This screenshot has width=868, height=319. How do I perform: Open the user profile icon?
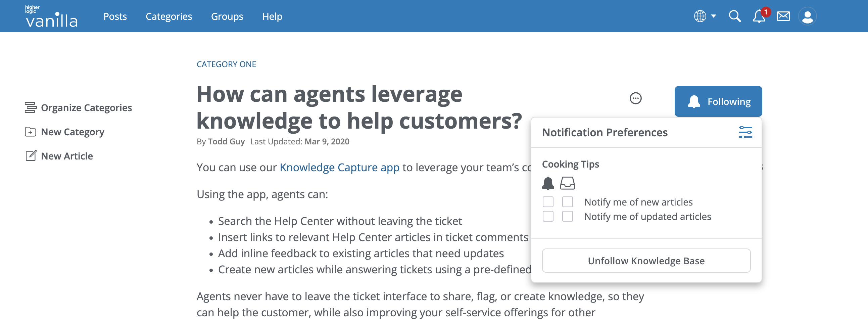807,16
